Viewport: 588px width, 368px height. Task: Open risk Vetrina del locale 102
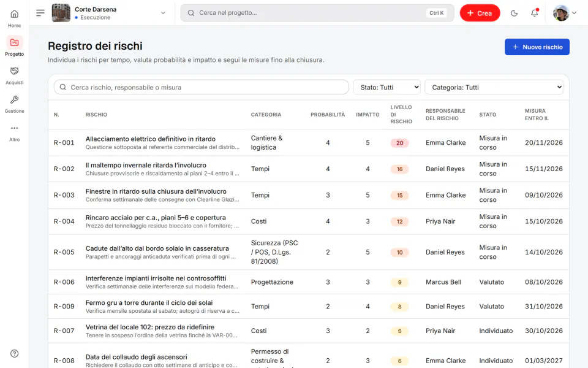pos(150,327)
